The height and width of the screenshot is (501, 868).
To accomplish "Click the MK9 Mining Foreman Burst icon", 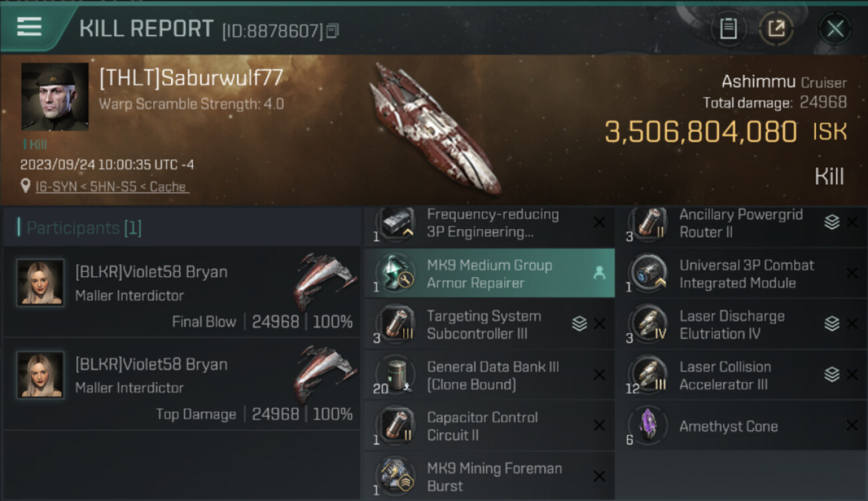I will [394, 476].
